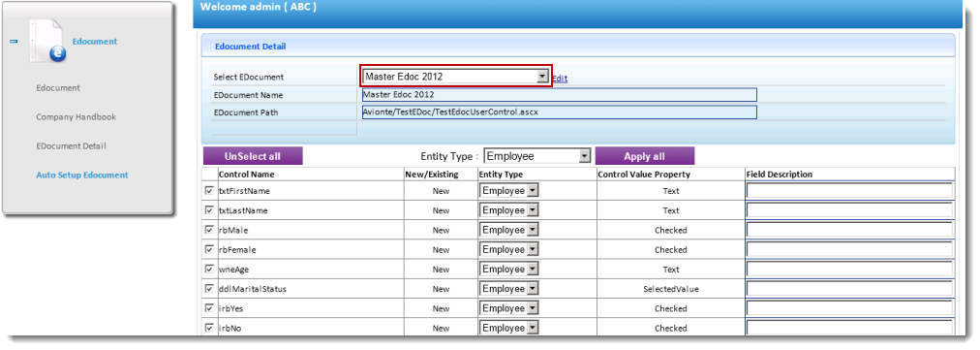Click the SelectedValue property cell
Screen dimensions: 980x350
point(671,289)
